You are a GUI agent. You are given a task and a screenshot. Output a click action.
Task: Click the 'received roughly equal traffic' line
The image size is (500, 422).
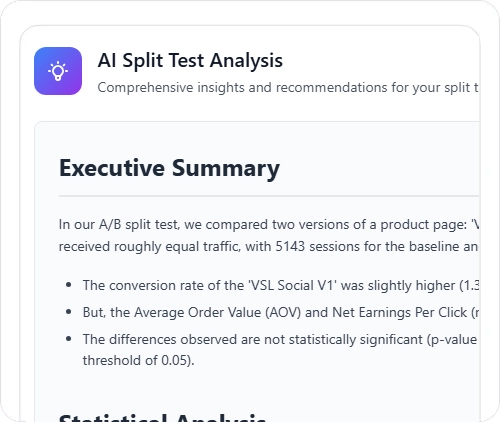tap(269, 247)
